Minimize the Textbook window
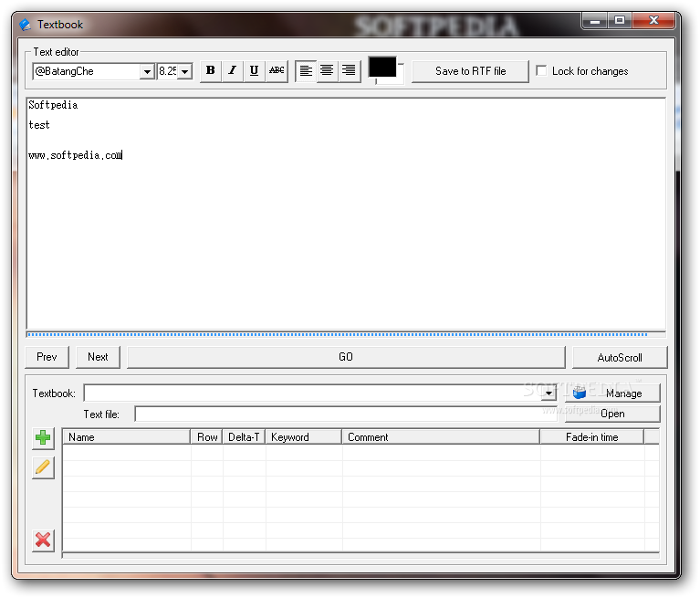Image resolution: width=700 pixels, height=598 pixels. (x=595, y=21)
